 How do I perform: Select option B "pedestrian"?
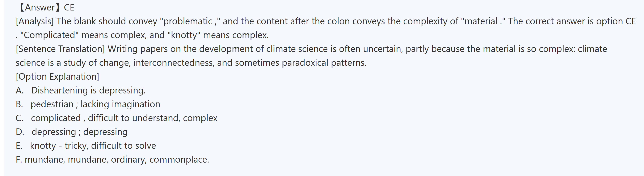[x=52, y=104]
